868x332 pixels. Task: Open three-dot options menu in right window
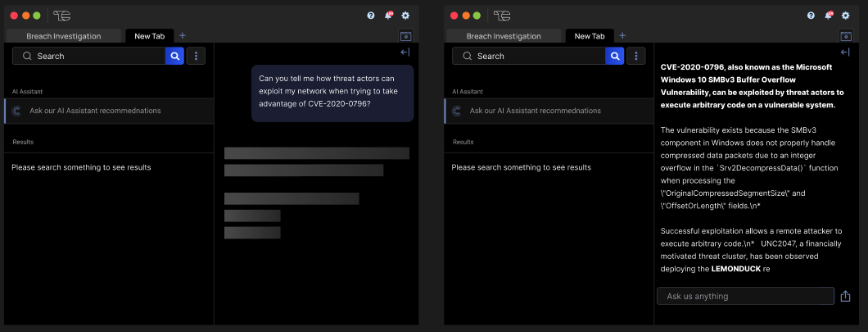tap(636, 56)
